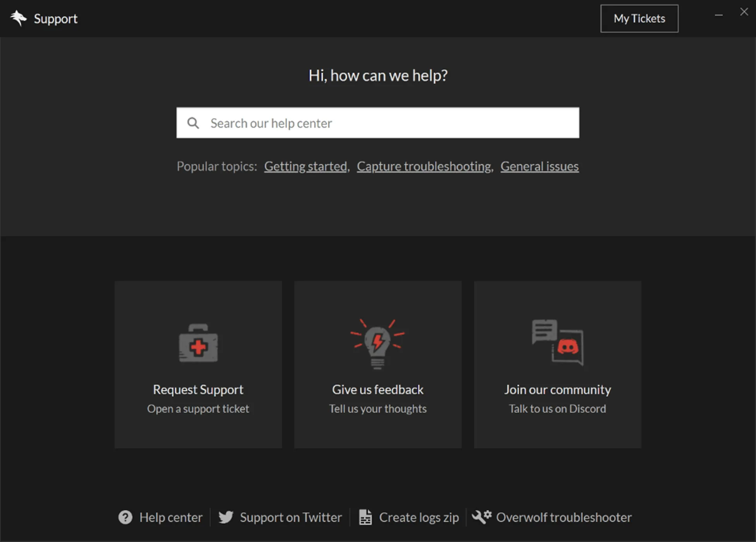Click the first-aid kit support icon
The height and width of the screenshot is (542, 756).
click(x=198, y=343)
